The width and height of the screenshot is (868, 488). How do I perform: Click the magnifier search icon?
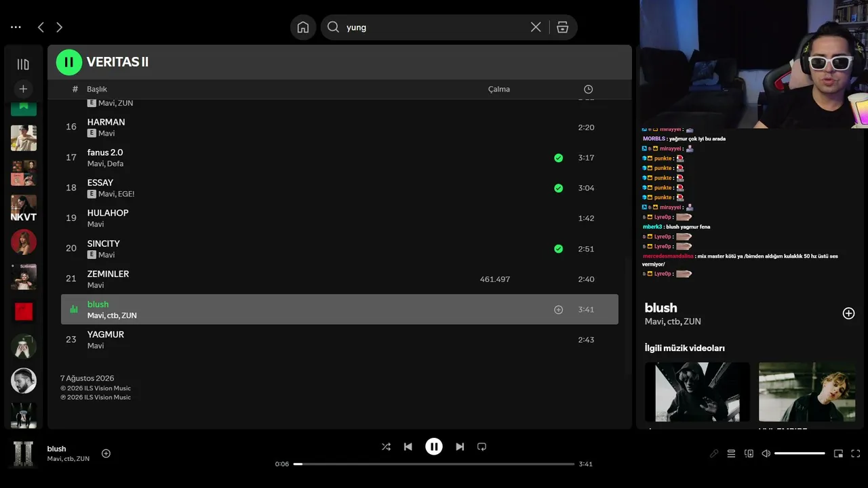[x=333, y=27]
